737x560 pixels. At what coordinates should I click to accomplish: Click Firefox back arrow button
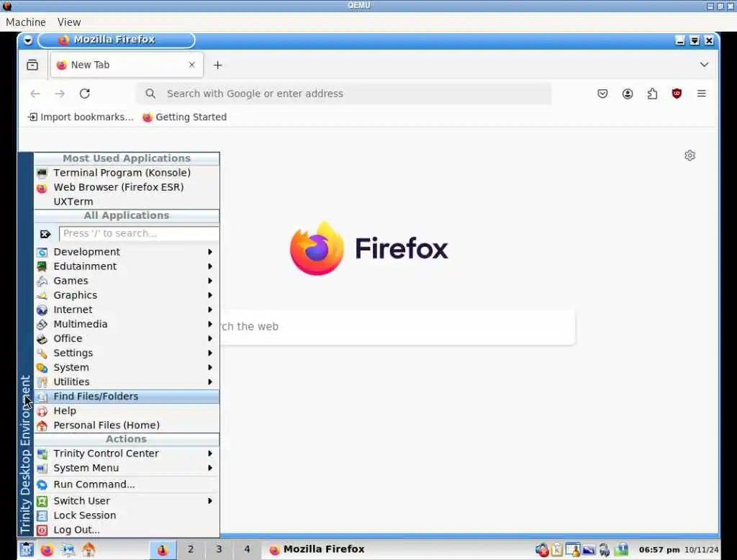coord(35,94)
